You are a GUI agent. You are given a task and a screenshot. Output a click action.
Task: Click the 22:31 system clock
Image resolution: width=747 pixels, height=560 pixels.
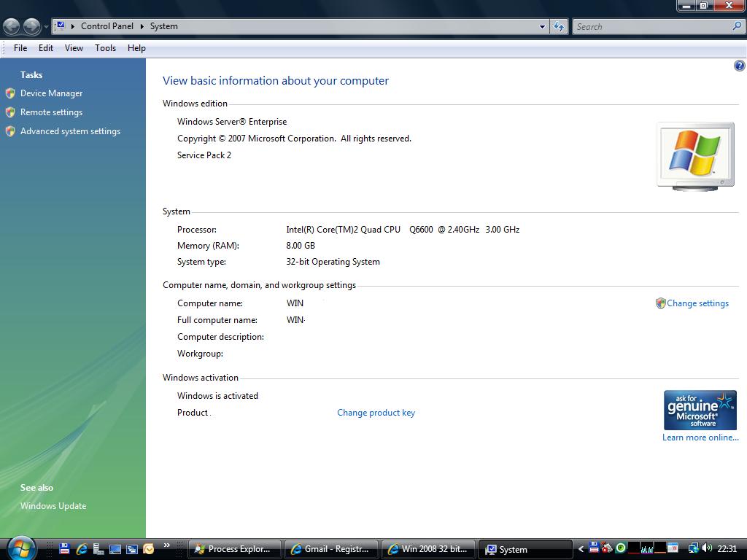(x=727, y=548)
